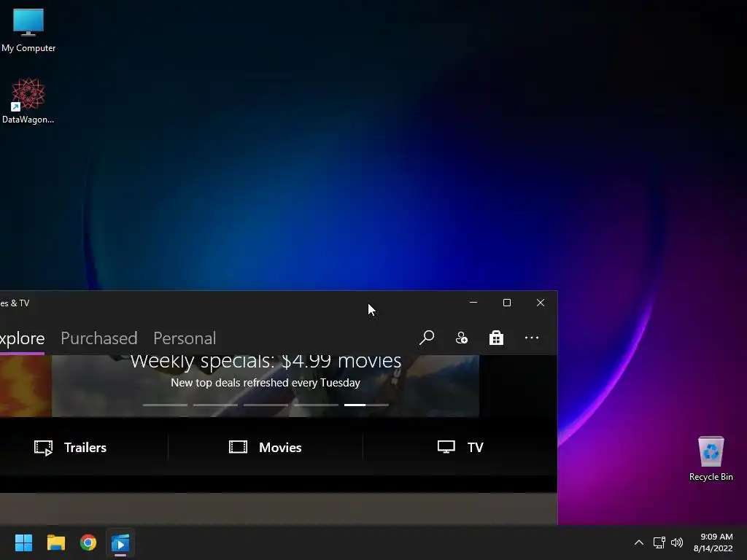Open the search magnifier in Movies & TV
747x560 pixels.
[426, 338]
